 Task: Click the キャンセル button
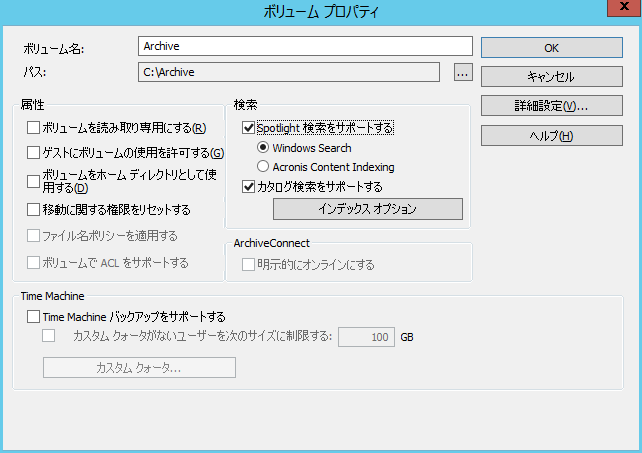coord(551,76)
